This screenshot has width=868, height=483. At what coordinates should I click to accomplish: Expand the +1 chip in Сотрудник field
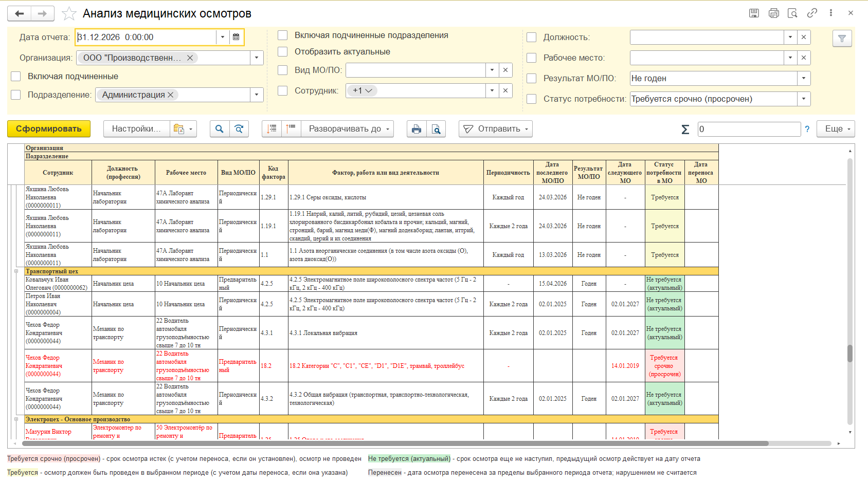(x=363, y=90)
